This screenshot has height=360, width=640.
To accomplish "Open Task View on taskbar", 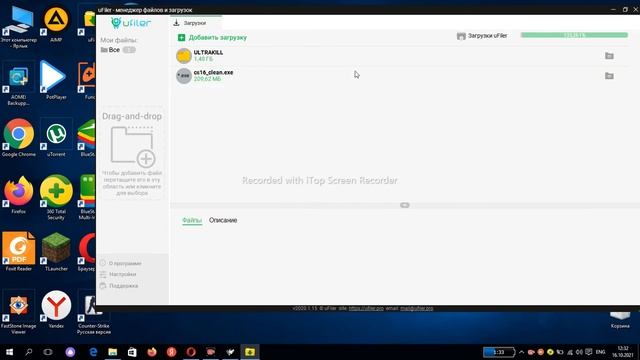I will point(48,352).
